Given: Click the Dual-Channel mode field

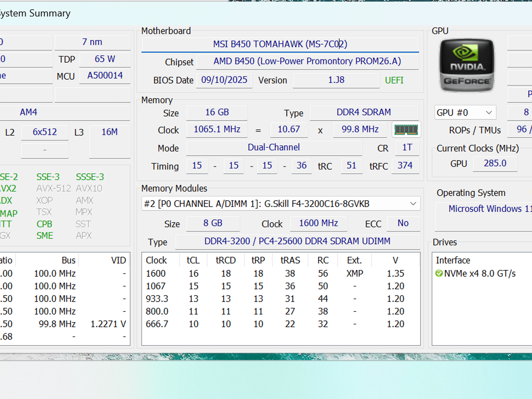Looking at the screenshot, I should click(x=274, y=148).
